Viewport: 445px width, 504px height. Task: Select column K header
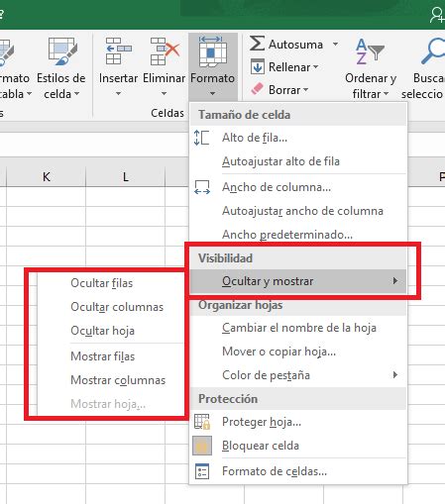coord(46,177)
